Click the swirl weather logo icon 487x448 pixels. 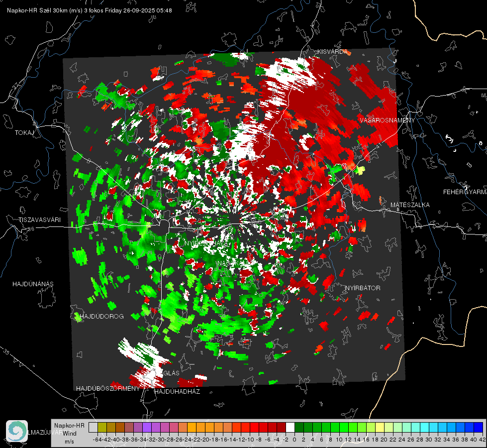17,431
